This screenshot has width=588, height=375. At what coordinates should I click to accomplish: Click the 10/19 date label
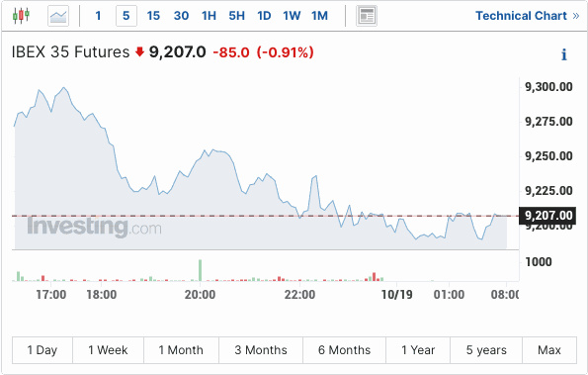click(x=396, y=294)
